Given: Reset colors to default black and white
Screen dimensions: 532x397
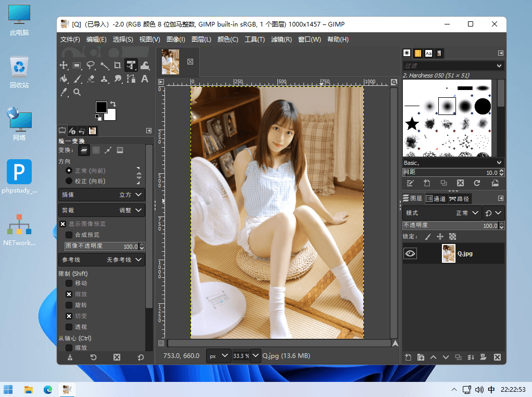Looking at the screenshot, I should (x=98, y=118).
